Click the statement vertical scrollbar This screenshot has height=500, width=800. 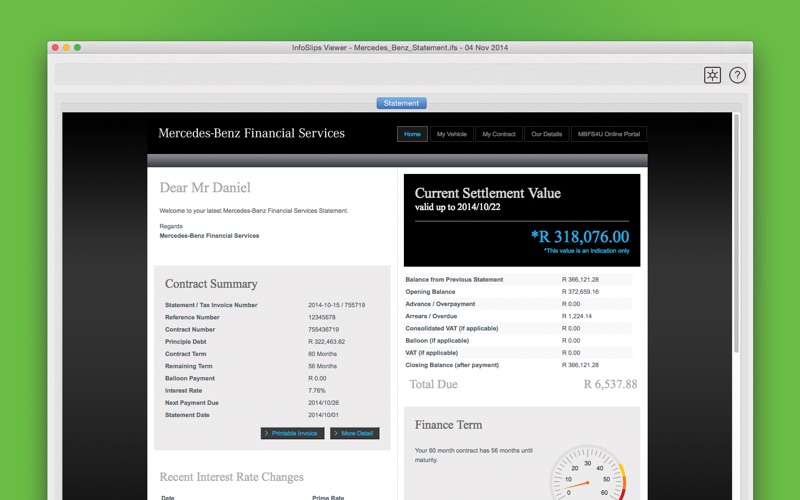(736, 234)
